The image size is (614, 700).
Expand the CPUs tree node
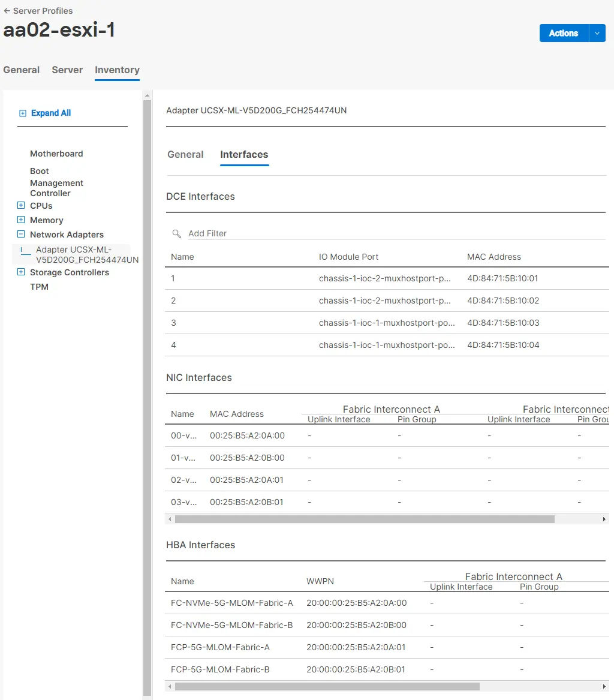pyautogui.click(x=21, y=205)
